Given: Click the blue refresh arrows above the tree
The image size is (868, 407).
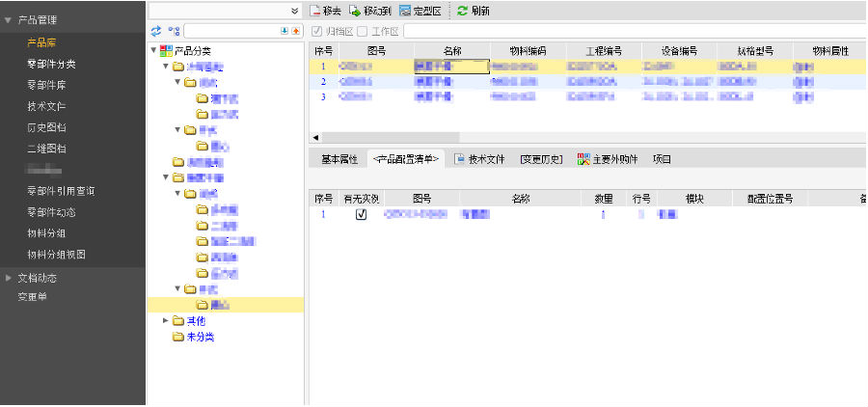Looking at the screenshot, I should click(156, 31).
